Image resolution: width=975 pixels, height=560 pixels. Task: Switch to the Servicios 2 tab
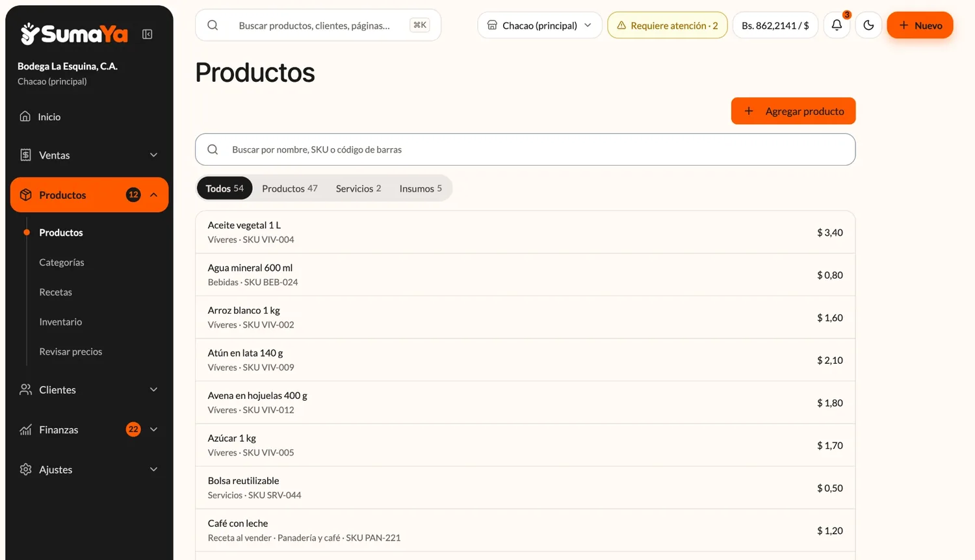pyautogui.click(x=358, y=188)
